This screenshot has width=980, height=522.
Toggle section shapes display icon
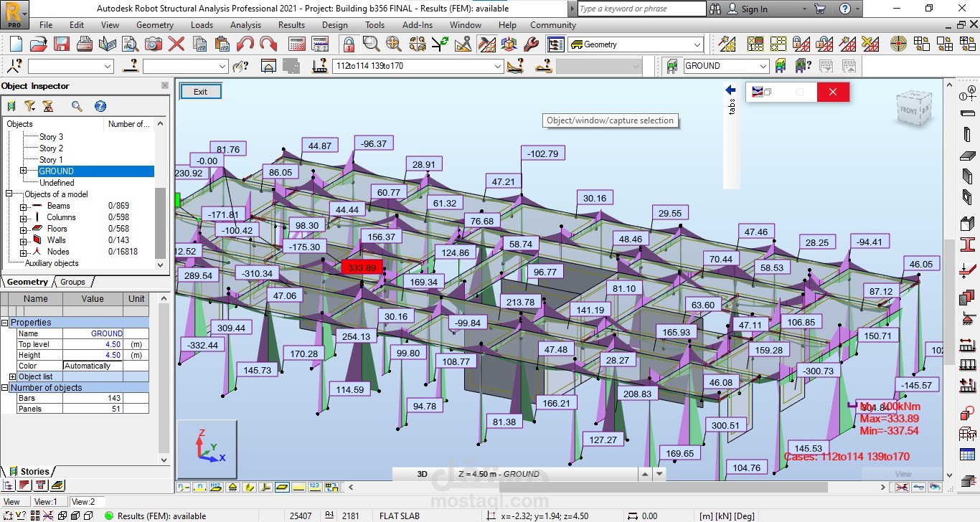tap(249, 487)
